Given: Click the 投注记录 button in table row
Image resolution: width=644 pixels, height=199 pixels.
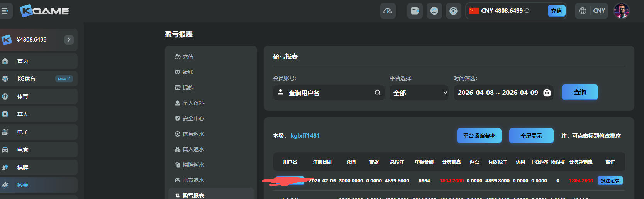Looking at the screenshot, I should 610,180.
